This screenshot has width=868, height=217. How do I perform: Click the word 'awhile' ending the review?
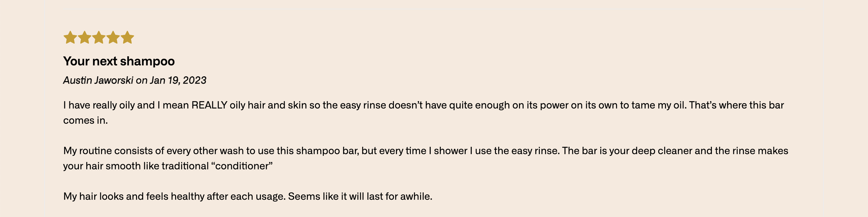tap(416, 196)
